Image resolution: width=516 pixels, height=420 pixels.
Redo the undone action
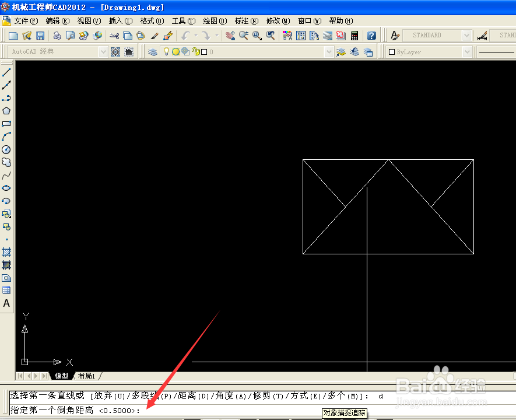(206, 36)
